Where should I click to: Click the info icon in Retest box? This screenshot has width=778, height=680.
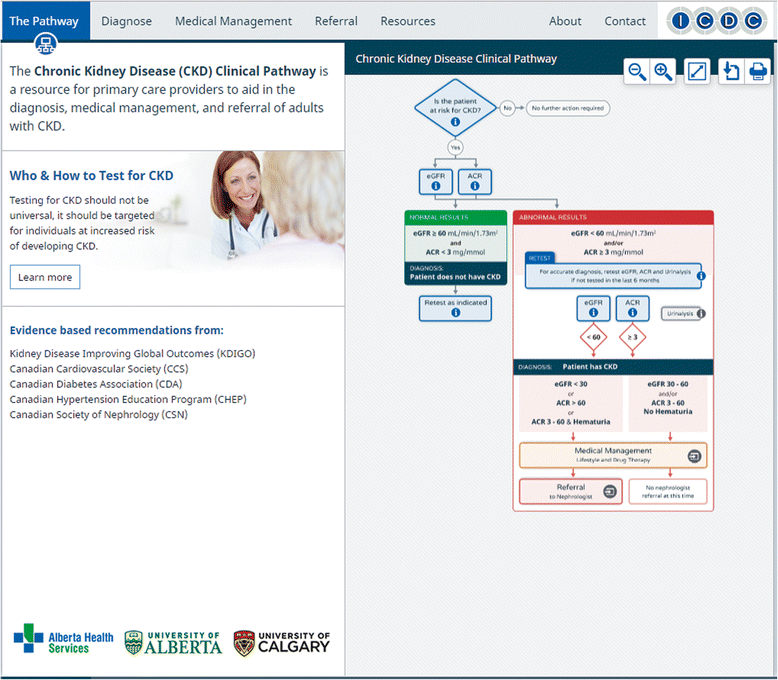pos(700,275)
